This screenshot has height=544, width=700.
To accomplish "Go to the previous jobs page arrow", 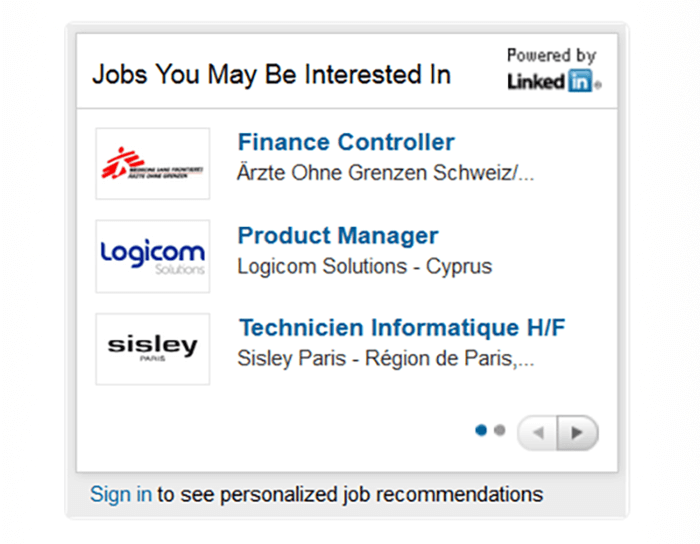I will (538, 433).
